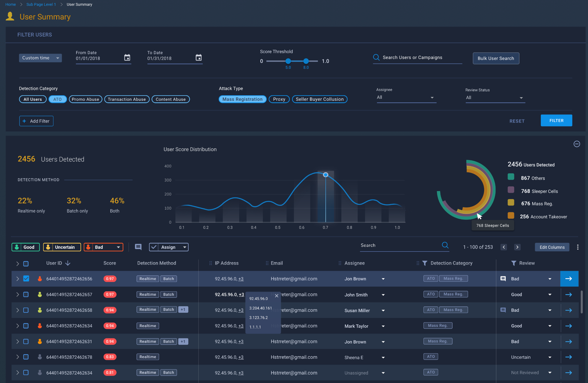Open review dropdown for Uncertain row
This screenshot has height=383, width=588.
click(x=550, y=357)
